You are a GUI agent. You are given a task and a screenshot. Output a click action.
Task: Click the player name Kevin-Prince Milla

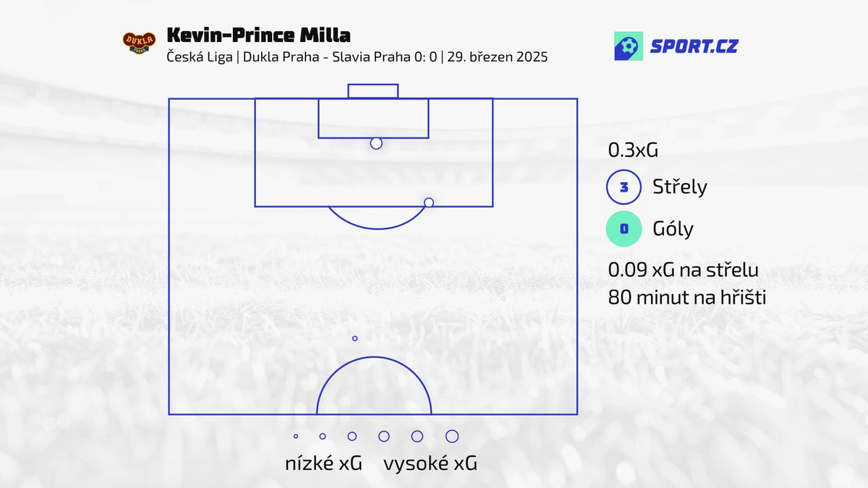pyautogui.click(x=258, y=35)
